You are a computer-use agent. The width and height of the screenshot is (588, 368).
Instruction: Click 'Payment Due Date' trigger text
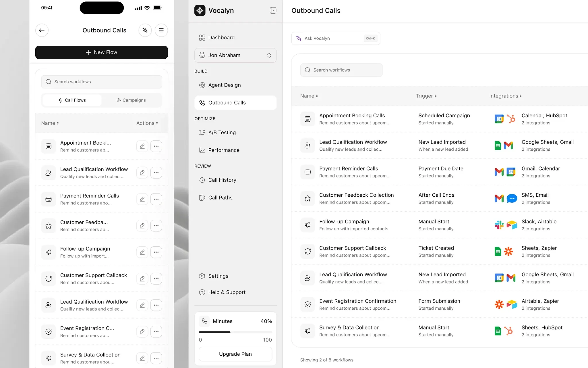click(x=441, y=168)
